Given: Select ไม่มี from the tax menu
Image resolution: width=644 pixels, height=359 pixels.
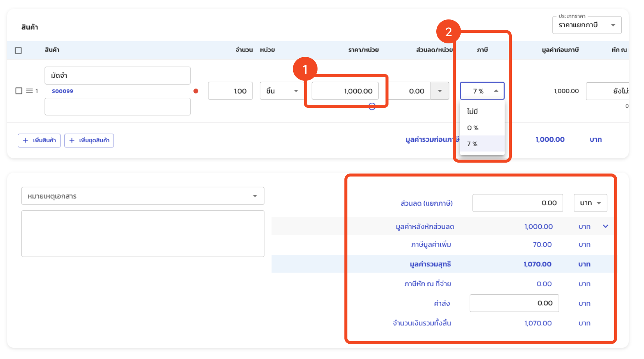Looking at the screenshot, I should point(473,111).
